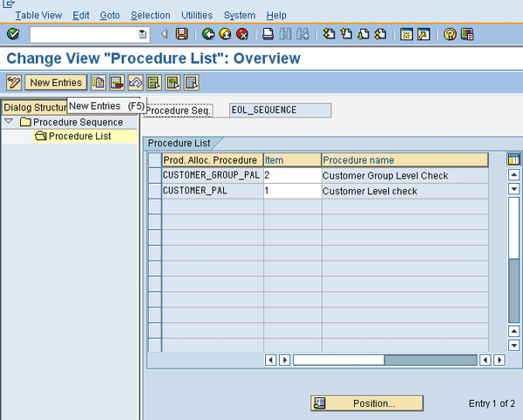Click the Copy As icon beside New Entries
The width and height of the screenshot is (523, 420).
coord(98,83)
